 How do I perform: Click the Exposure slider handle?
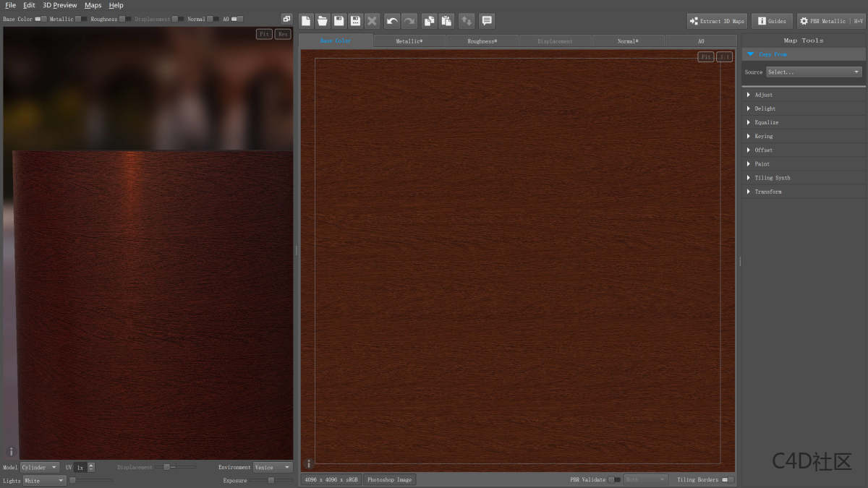[x=271, y=480]
